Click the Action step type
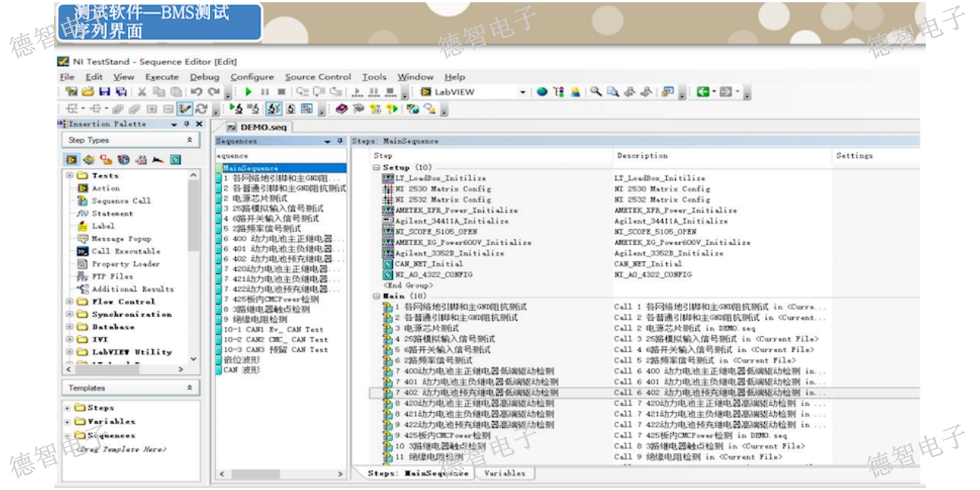 (106, 188)
